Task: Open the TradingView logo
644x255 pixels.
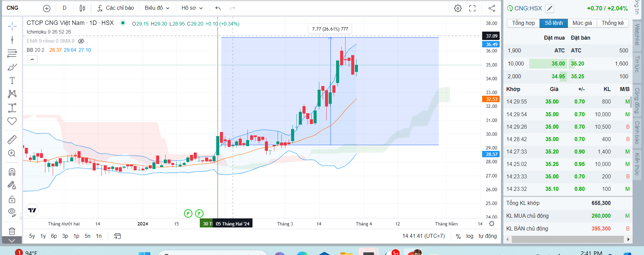Action: tap(32, 210)
